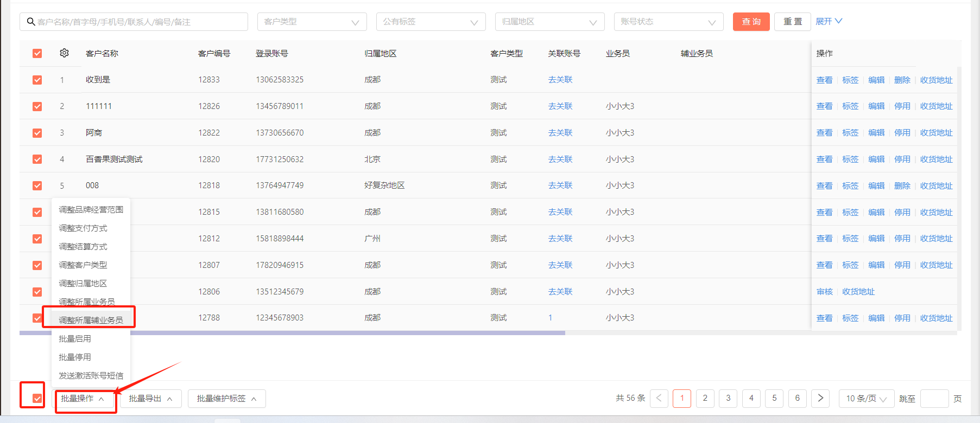The height and width of the screenshot is (423, 980).
Task: Click 删除 for customer 收到是
Action: 902,80
